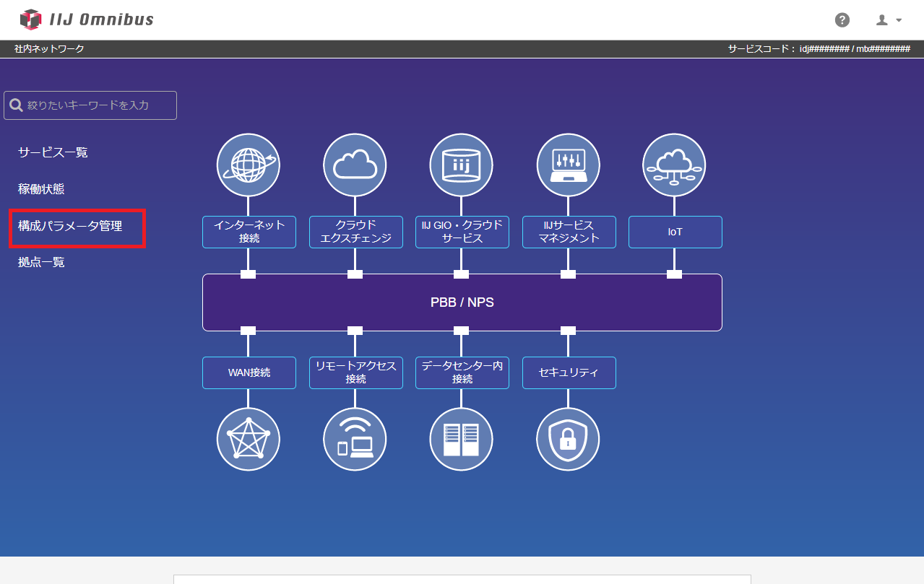Click the globe internet connection icon
Image resolution: width=924 pixels, height=584 pixels.
[249, 165]
